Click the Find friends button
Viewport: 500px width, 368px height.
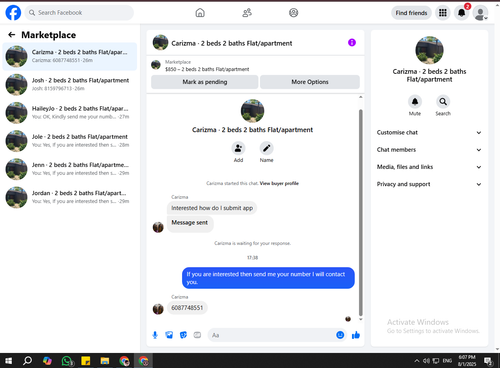click(411, 13)
